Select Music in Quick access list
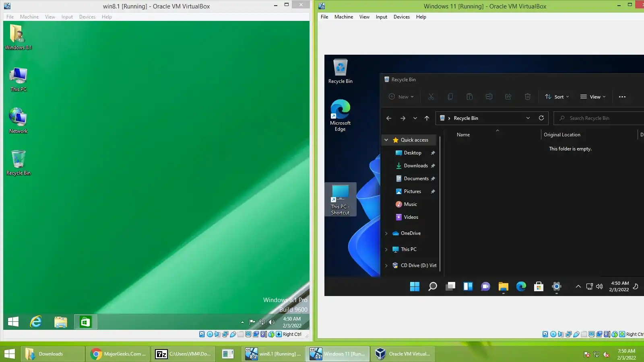644x362 pixels. pos(411,204)
